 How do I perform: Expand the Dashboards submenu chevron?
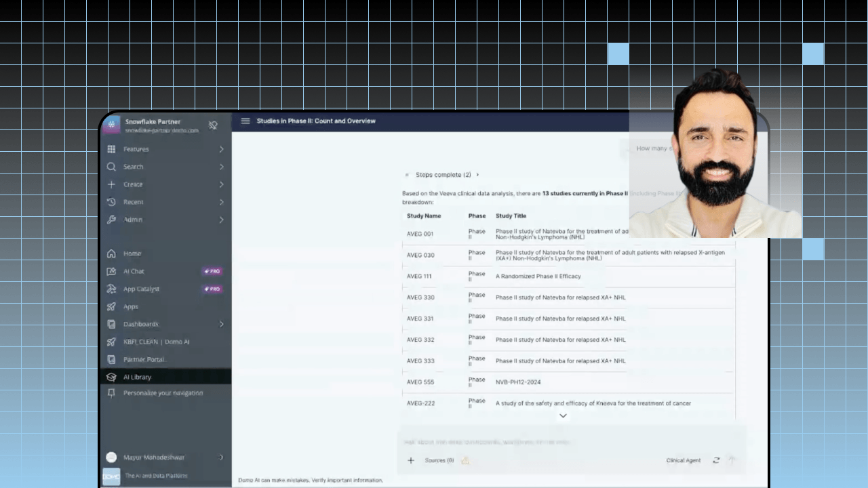pyautogui.click(x=221, y=324)
